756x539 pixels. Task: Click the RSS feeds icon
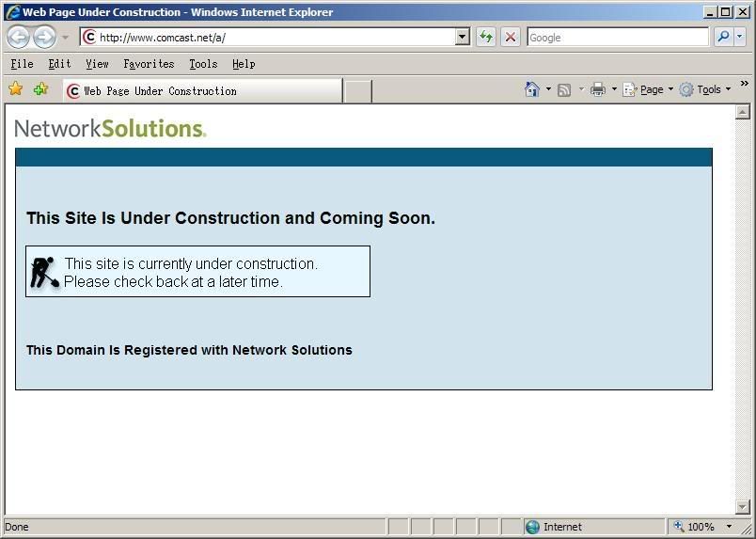point(564,89)
